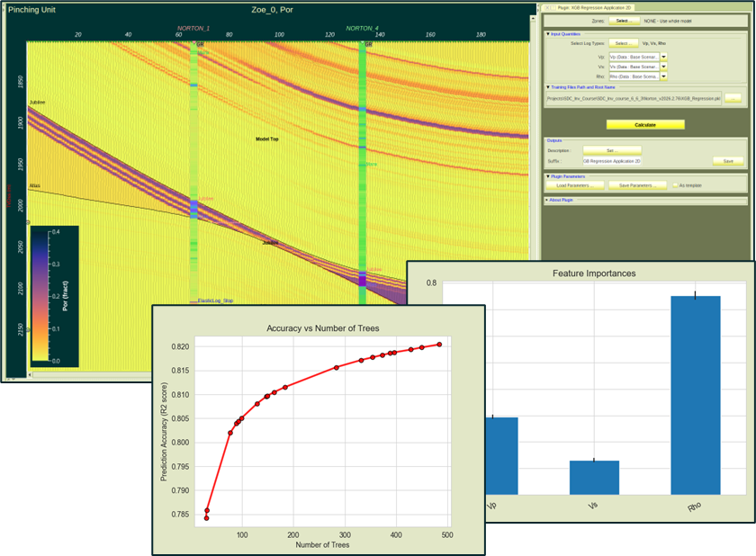756x556 pixels.
Task: Select the XGB Regression Application 2D tab
Action: pyautogui.click(x=586, y=6)
